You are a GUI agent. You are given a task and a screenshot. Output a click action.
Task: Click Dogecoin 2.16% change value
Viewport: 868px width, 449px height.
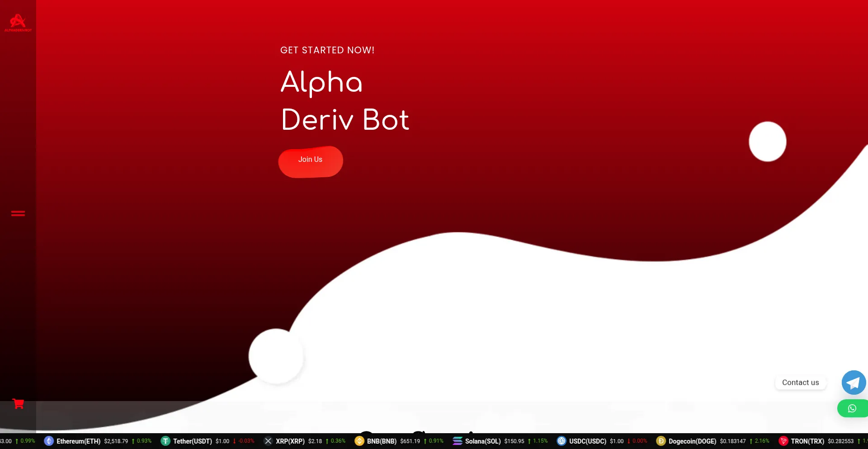tap(762, 441)
